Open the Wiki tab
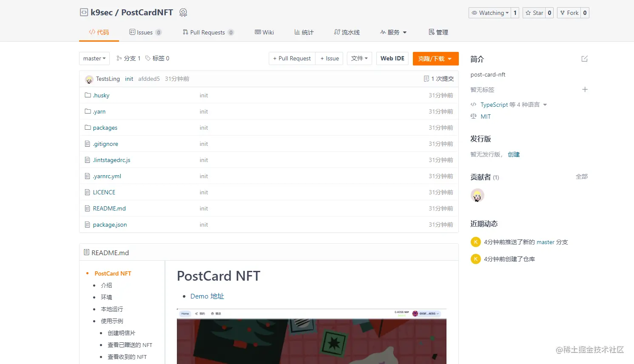The width and height of the screenshot is (634, 364). (264, 32)
